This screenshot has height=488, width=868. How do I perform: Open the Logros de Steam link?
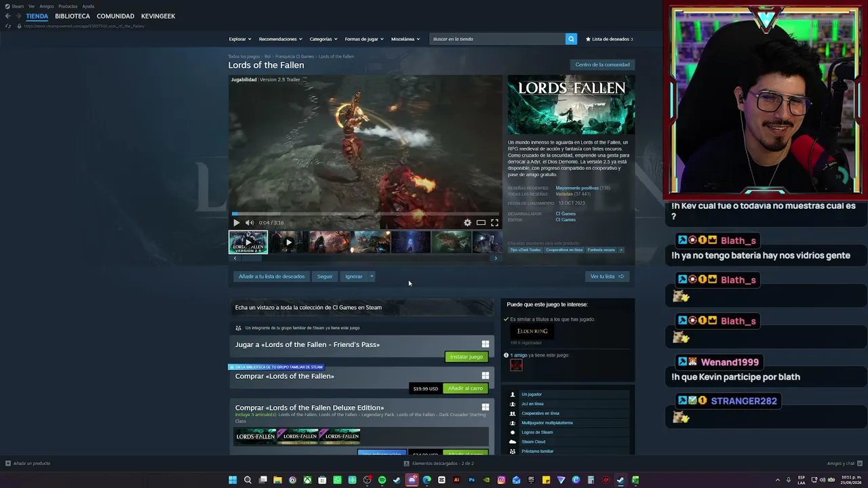click(537, 432)
